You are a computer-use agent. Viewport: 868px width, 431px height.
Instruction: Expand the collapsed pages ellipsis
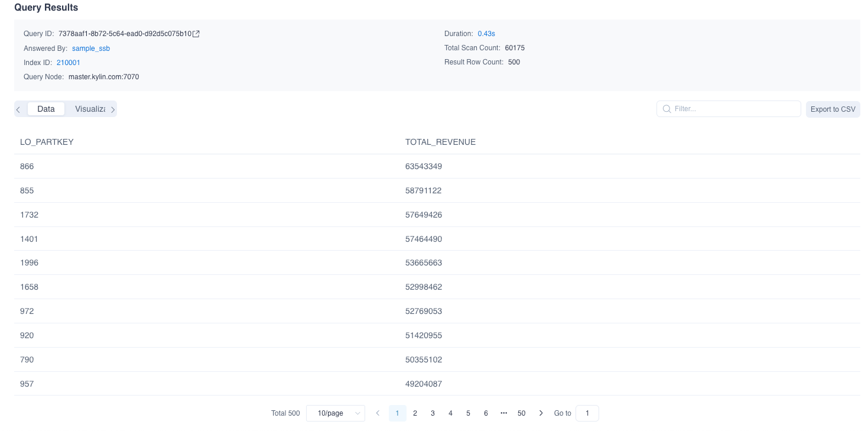coord(503,413)
